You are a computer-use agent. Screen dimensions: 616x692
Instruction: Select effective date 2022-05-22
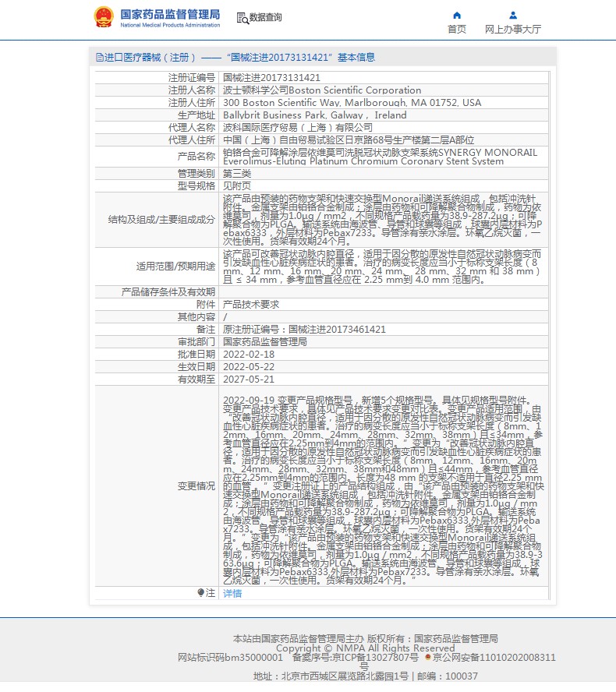click(249, 366)
